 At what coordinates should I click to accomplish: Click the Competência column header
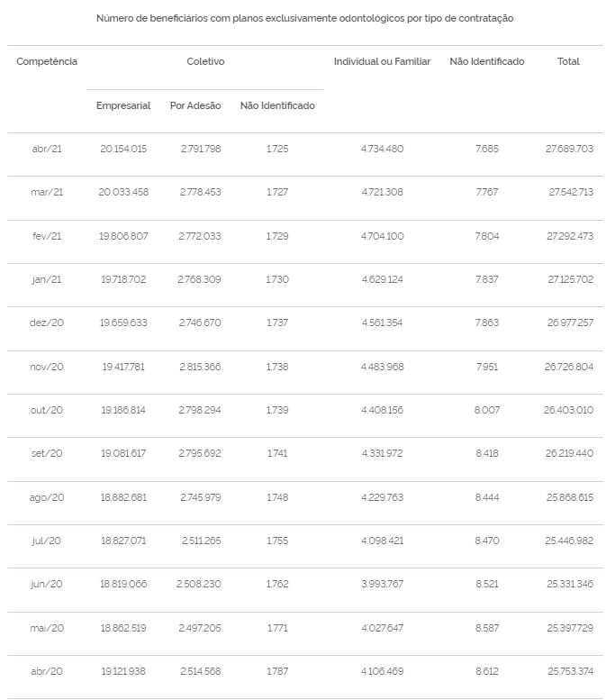[47, 61]
